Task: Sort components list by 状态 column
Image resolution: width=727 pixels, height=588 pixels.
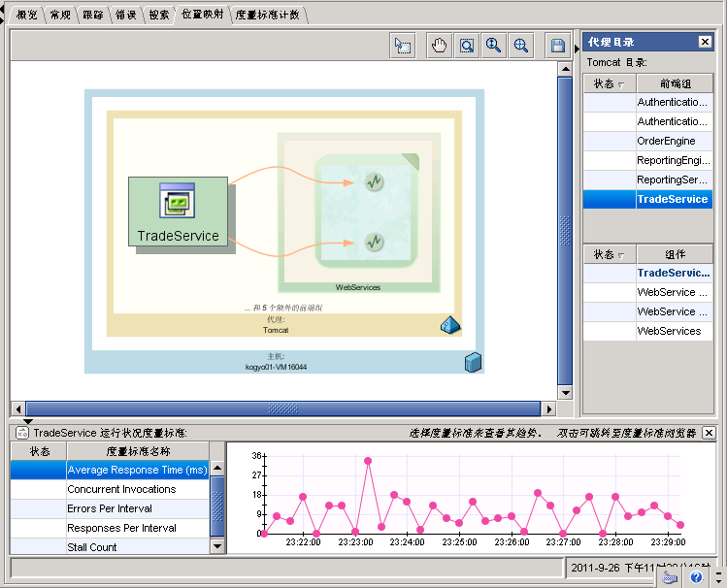Action: click(x=610, y=254)
